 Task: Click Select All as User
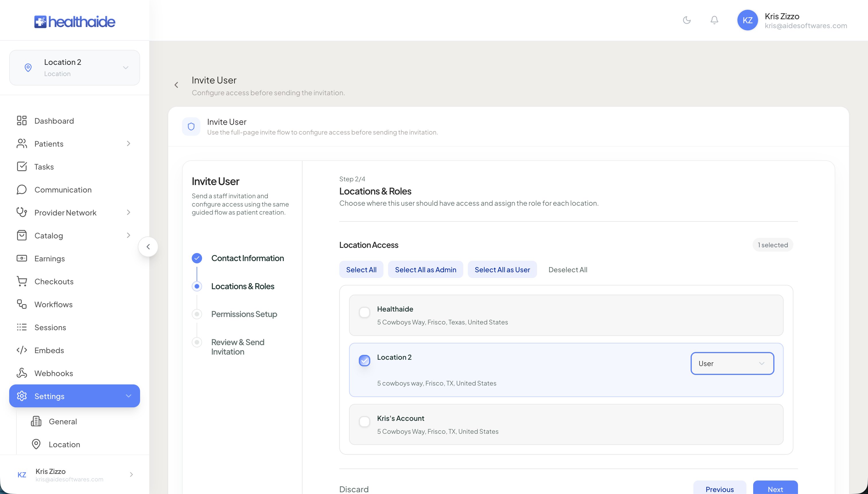pyautogui.click(x=502, y=269)
